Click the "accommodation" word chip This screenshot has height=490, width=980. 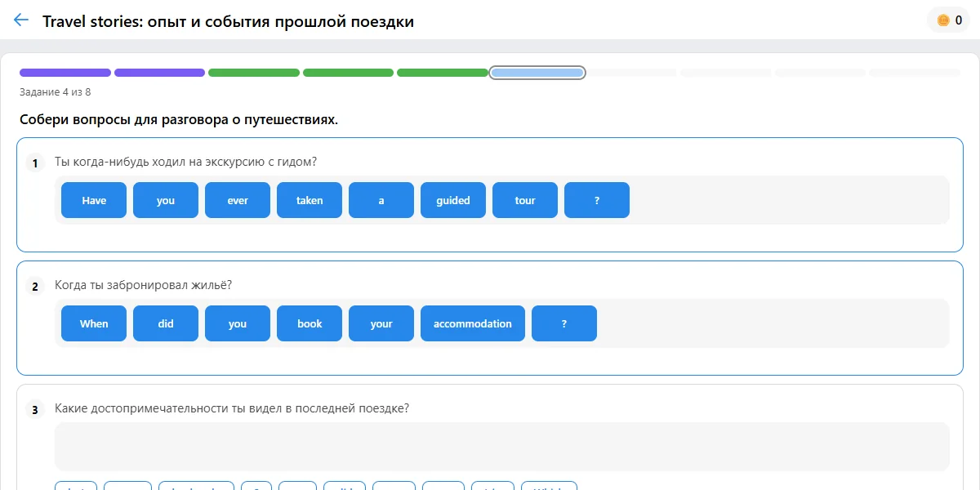click(x=473, y=323)
